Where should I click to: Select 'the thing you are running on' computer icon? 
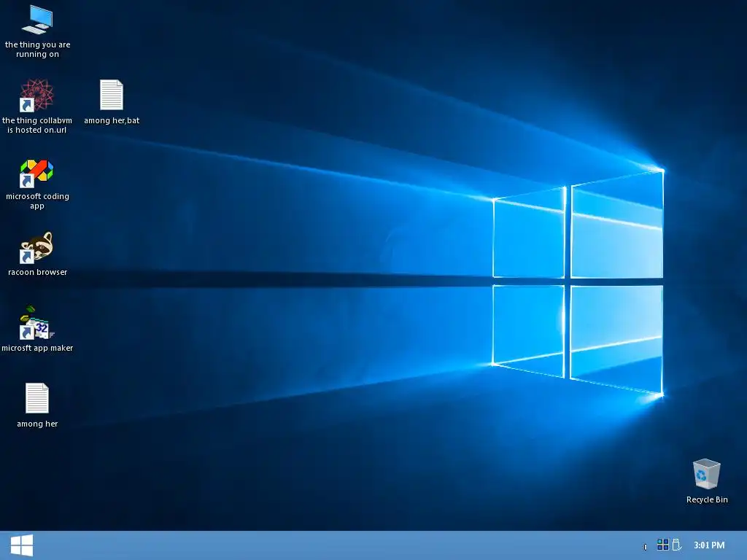coord(37,20)
